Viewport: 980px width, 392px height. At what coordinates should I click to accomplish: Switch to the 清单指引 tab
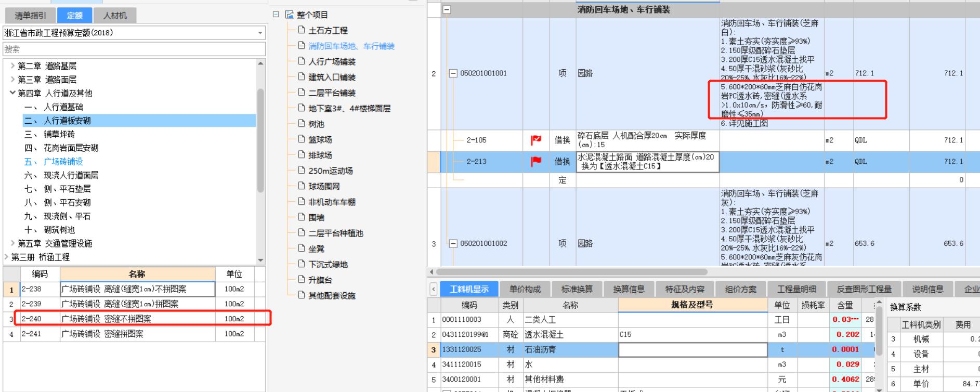click(x=30, y=16)
